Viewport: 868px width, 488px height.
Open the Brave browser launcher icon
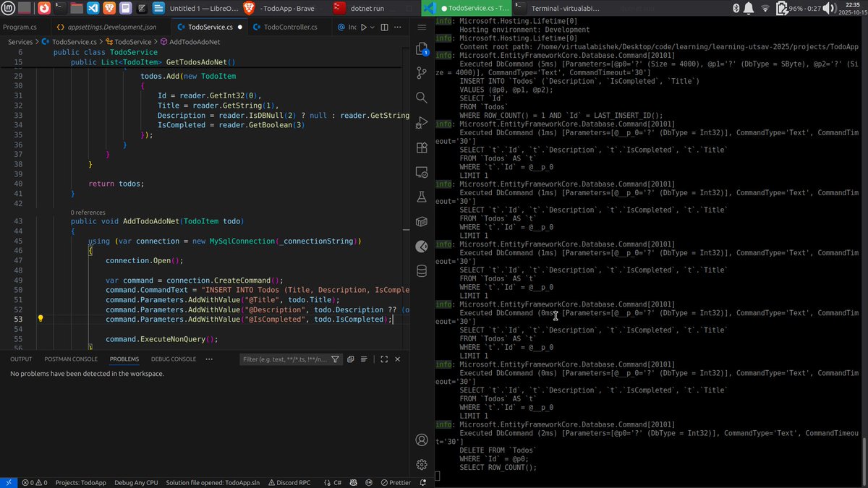point(109,8)
